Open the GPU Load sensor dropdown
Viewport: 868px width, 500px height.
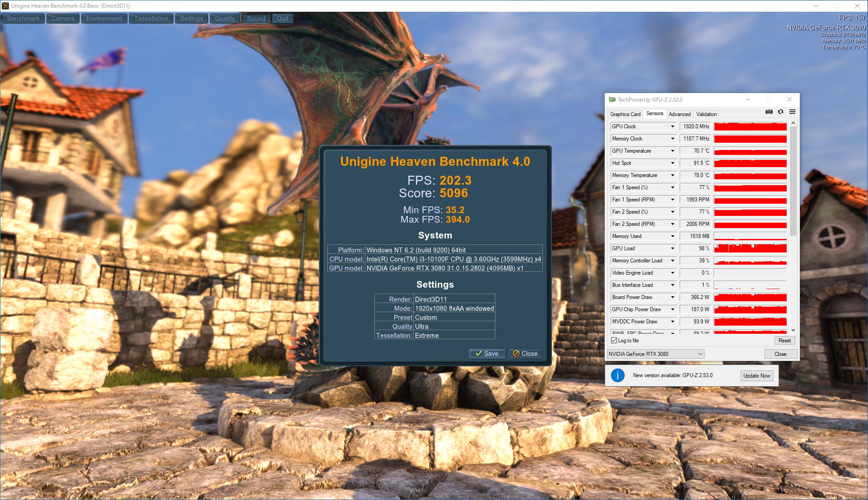pyautogui.click(x=672, y=248)
